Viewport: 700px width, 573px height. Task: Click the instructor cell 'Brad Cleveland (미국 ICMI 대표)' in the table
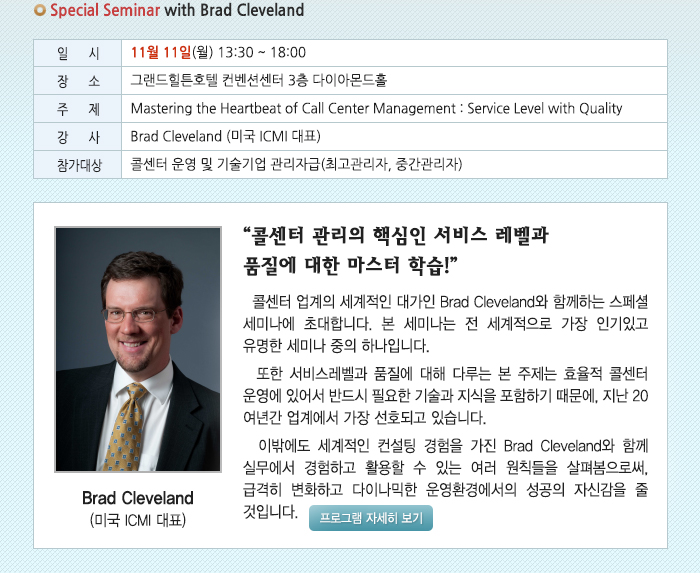pos(225,136)
